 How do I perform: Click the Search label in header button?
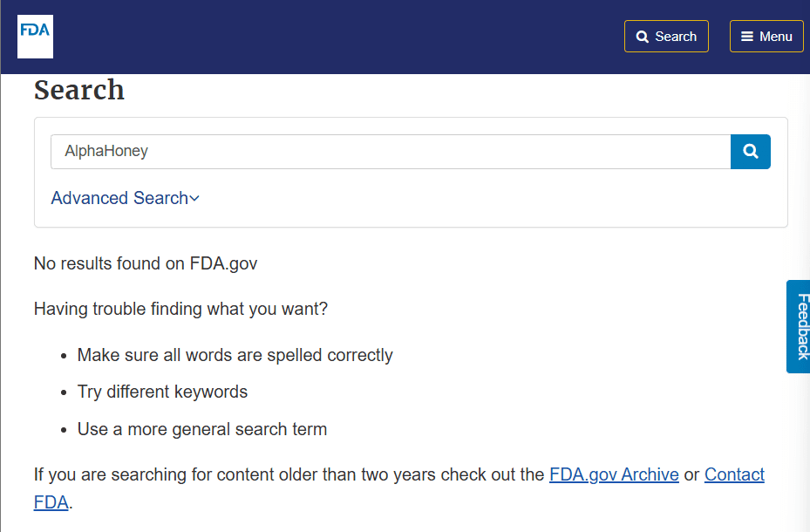(676, 37)
